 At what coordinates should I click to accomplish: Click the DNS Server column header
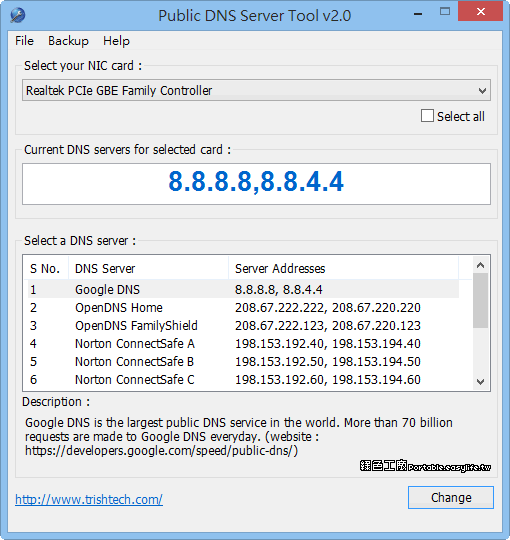tap(148, 268)
